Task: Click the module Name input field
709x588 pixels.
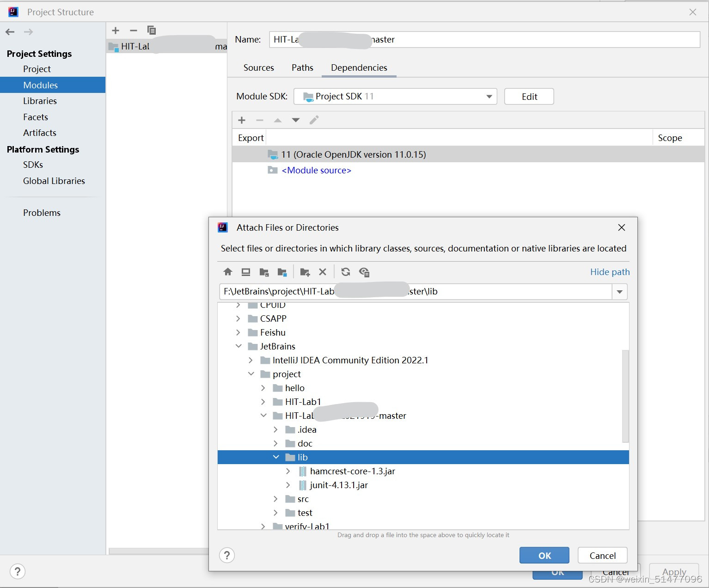Action: coord(485,39)
